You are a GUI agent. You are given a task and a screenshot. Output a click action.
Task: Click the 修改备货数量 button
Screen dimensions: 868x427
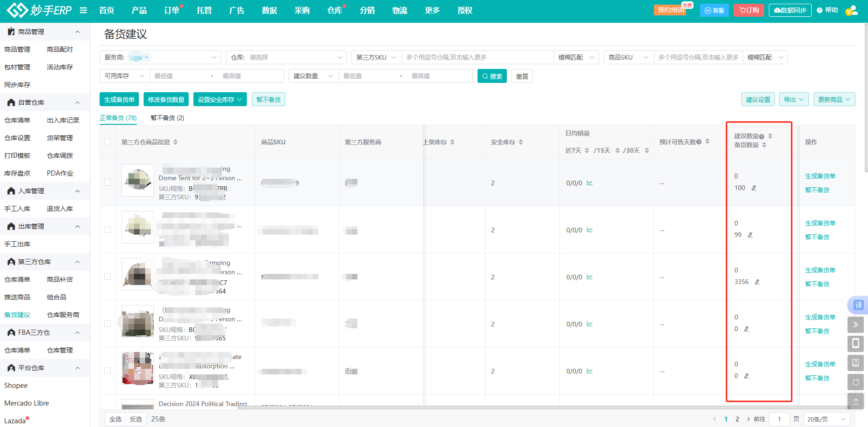click(x=166, y=100)
